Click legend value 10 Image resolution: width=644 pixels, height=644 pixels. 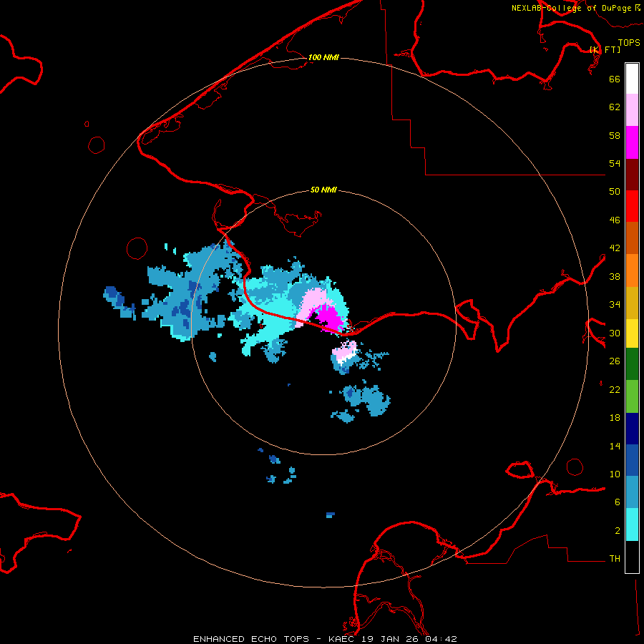[615, 474]
